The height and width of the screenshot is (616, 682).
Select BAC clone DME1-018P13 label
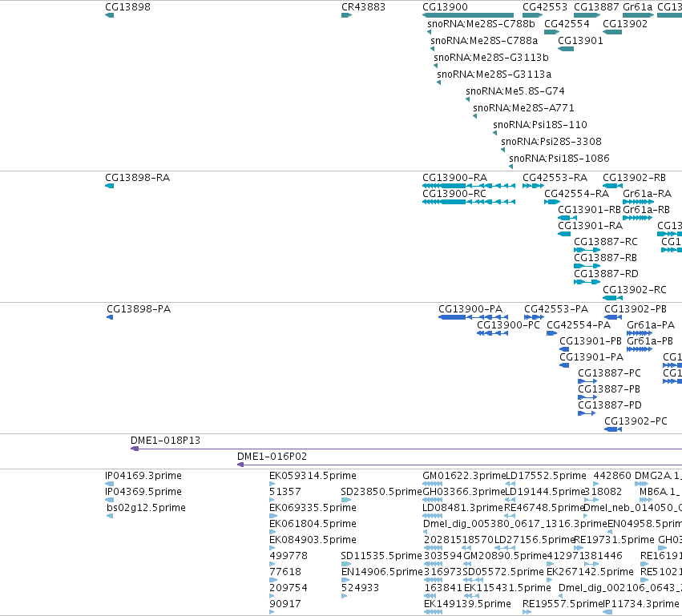point(165,441)
